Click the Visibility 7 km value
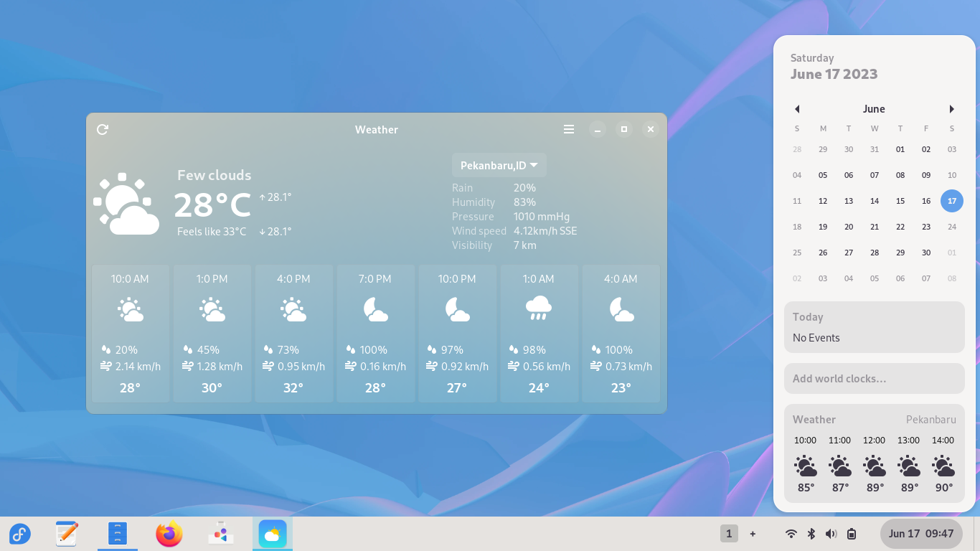 point(525,245)
